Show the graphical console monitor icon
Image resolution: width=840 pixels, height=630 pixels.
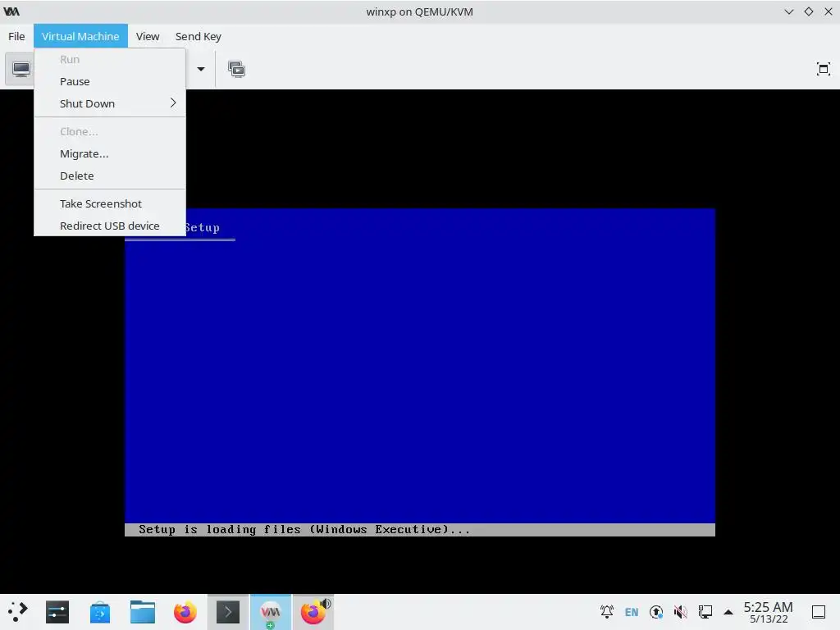pos(21,69)
